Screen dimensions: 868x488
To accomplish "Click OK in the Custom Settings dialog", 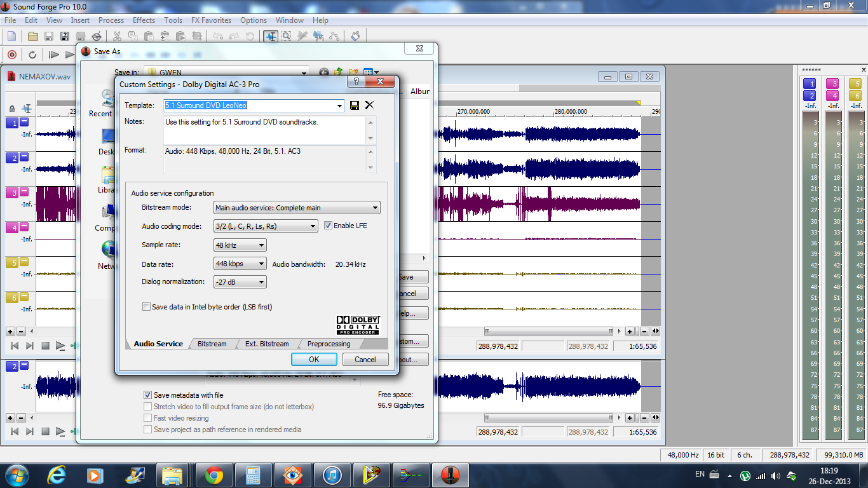I will pyautogui.click(x=314, y=359).
